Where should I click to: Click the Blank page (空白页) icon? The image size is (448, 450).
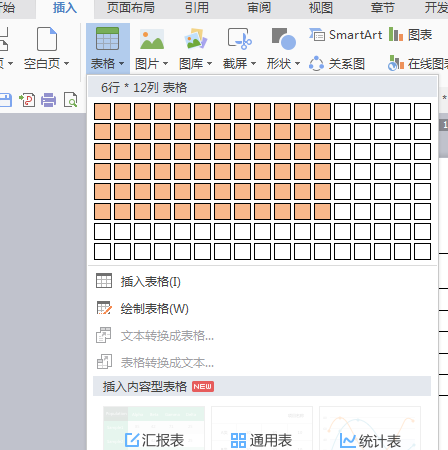(x=47, y=39)
